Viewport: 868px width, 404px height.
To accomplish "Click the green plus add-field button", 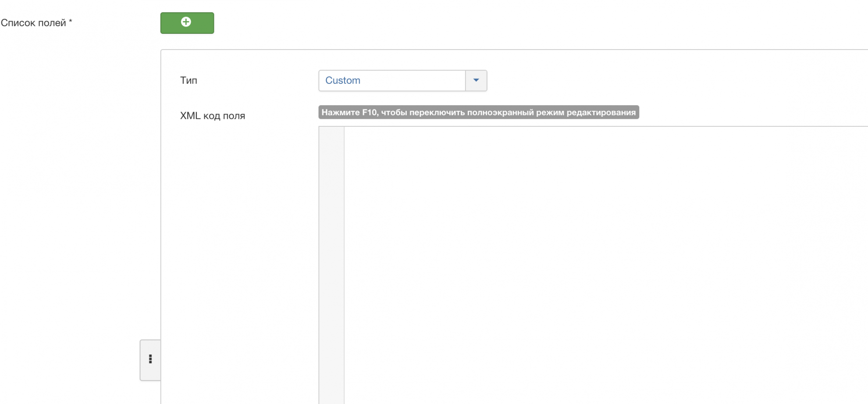I will point(187,23).
